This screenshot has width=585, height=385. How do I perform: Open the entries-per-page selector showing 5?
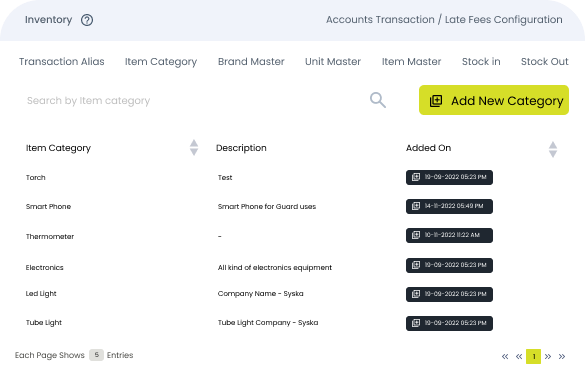96,355
